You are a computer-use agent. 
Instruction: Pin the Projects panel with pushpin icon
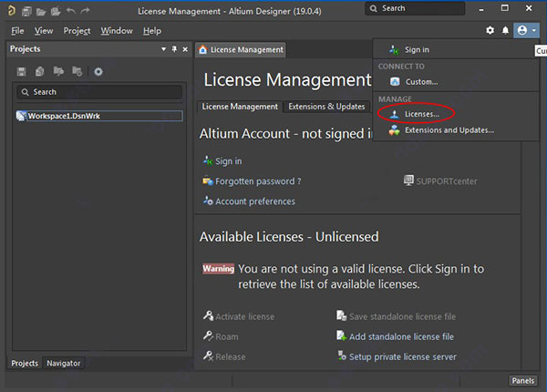click(x=173, y=49)
